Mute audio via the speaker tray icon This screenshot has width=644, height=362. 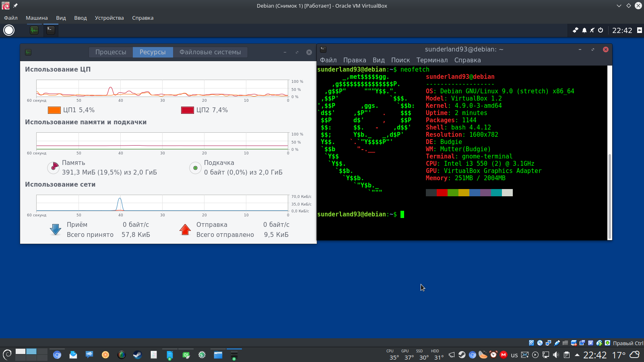pyautogui.click(x=556, y=355)
